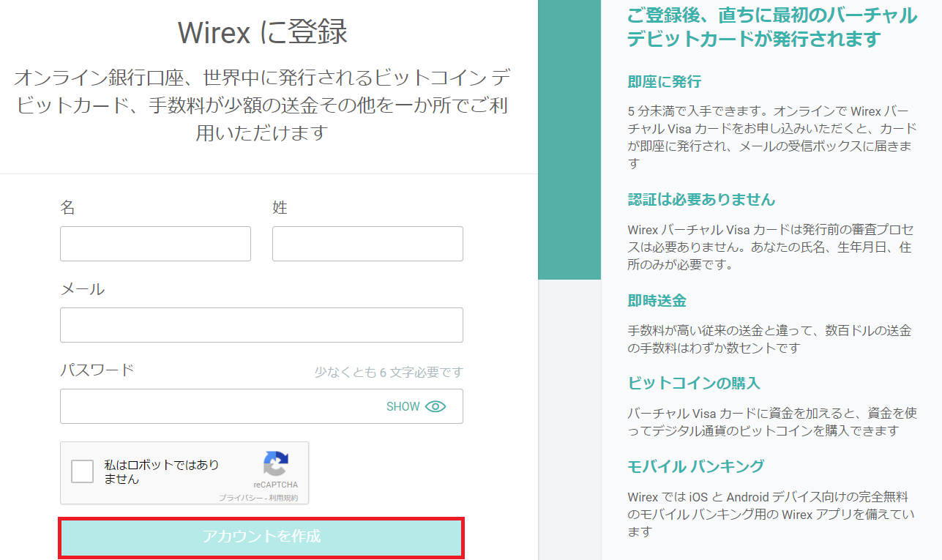
Task: Click the Wirex に登録 page heading
Action: click(262, 33)
